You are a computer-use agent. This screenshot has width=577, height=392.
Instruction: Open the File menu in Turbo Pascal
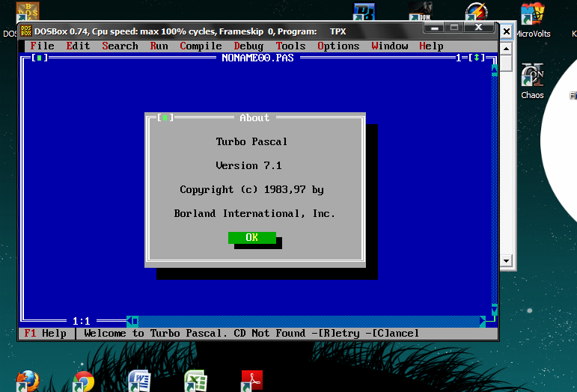click(x=42, y=46)
